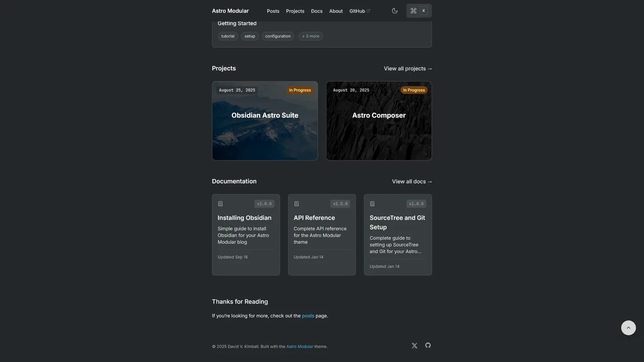Click the document icon on Installing Obsidian card
Screen dimensions: 644x362
point(220,204)
